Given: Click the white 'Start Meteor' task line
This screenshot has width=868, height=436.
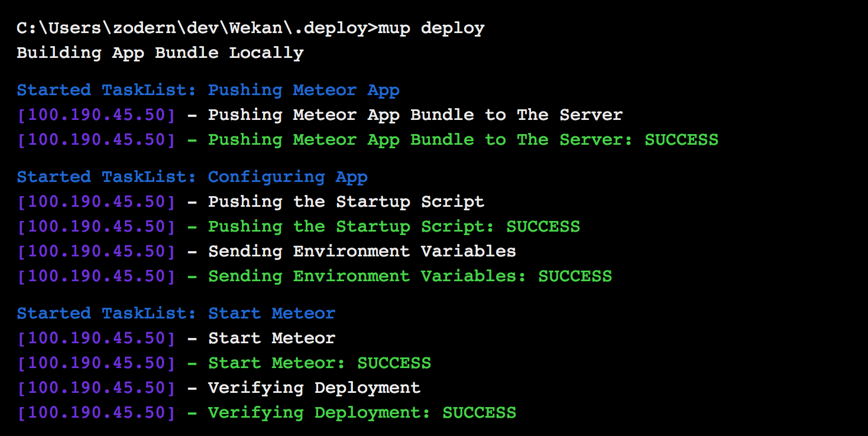Looking at the screenshot, I should click(176, 338).
